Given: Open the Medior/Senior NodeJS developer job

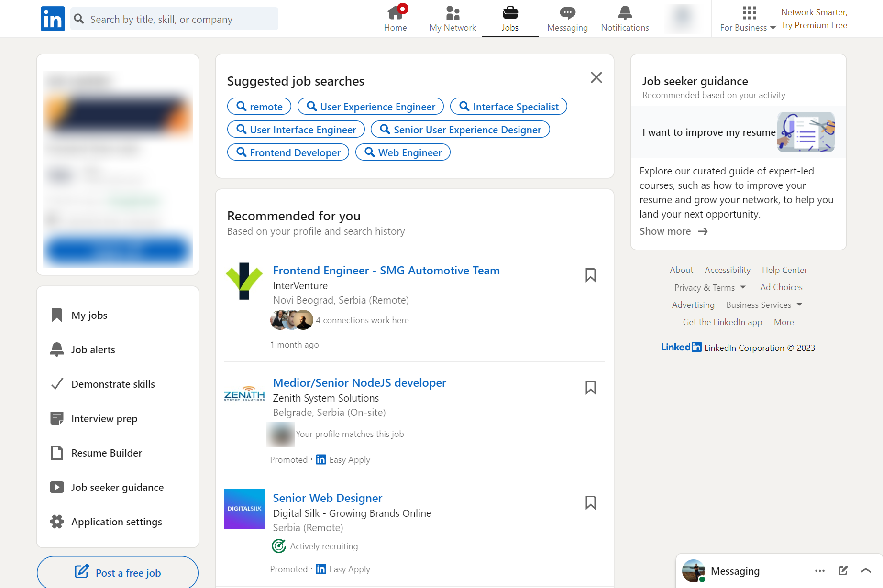Looking at the screenshot, I should click(359, 383).
